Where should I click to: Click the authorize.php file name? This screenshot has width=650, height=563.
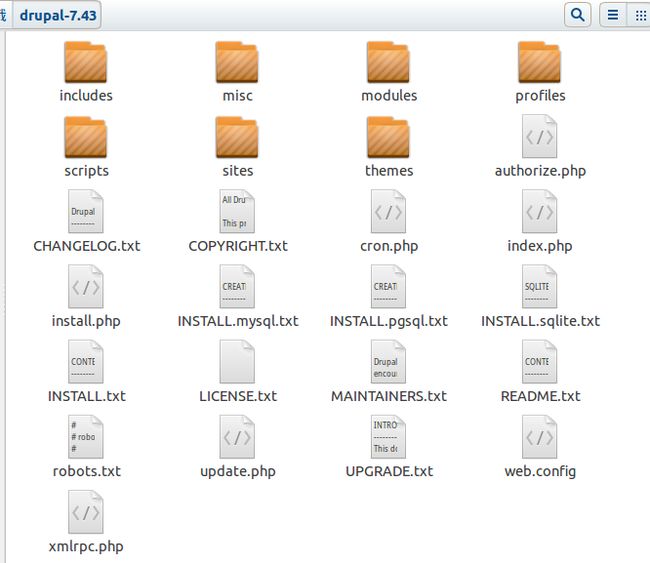[540, 171]
